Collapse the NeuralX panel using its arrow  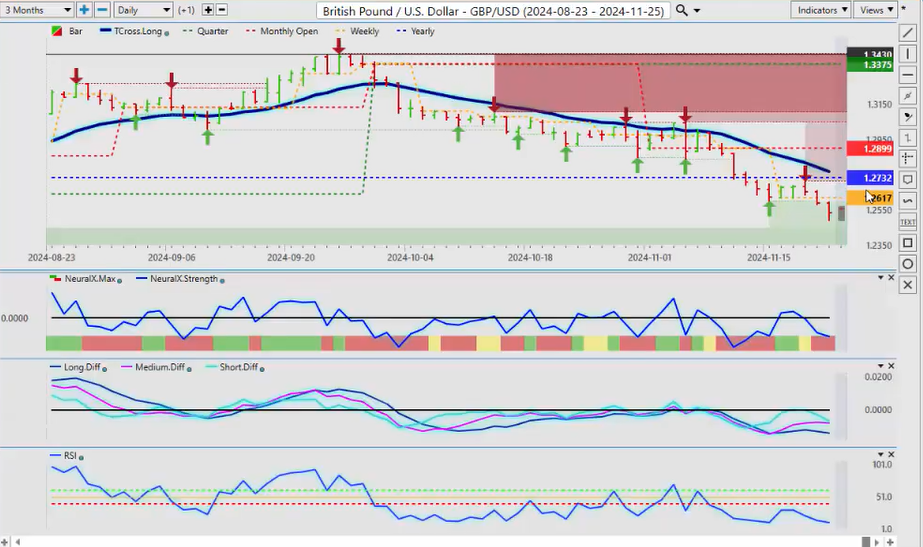click(879, 278)
